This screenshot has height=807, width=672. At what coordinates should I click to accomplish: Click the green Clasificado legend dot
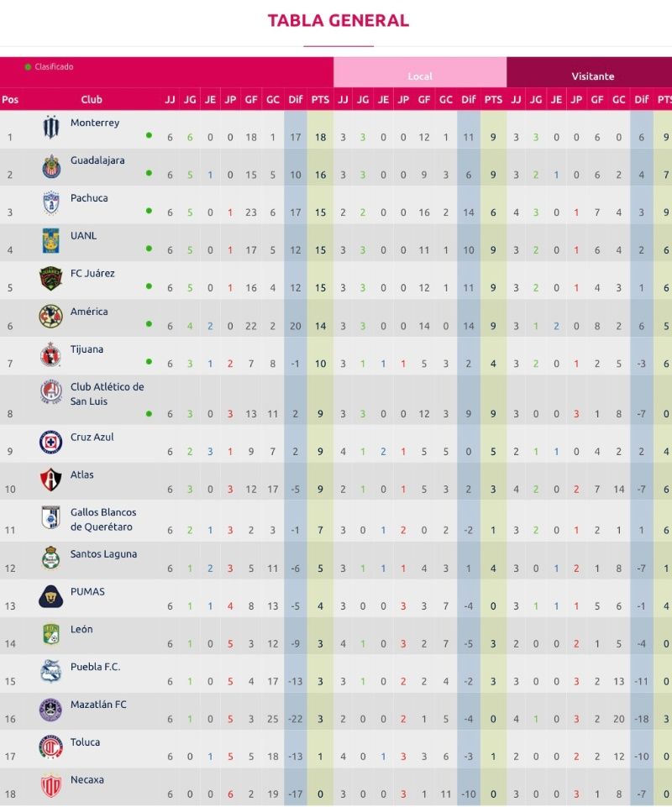click(x=28, y=66)
